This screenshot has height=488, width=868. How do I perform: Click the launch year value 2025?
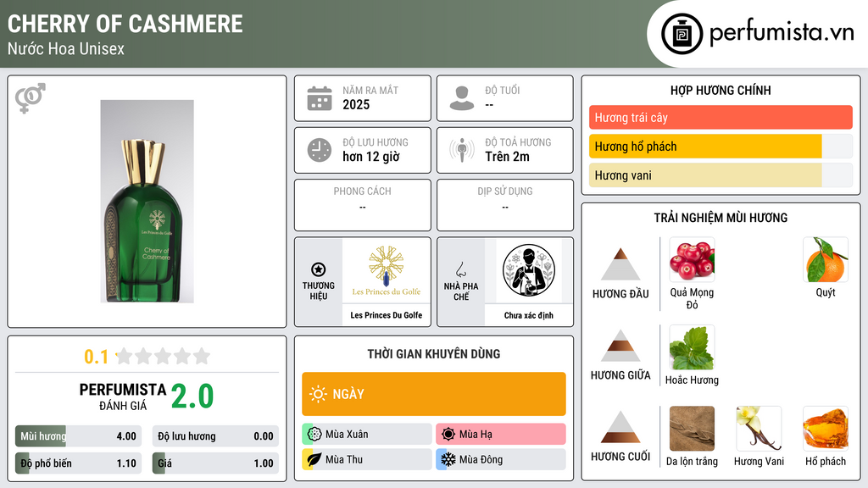pyautogui.click(x=356, y=104)
